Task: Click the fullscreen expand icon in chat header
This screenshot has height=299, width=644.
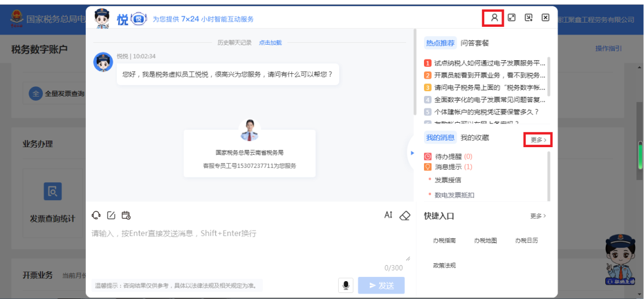Action: tap(512, 18)
